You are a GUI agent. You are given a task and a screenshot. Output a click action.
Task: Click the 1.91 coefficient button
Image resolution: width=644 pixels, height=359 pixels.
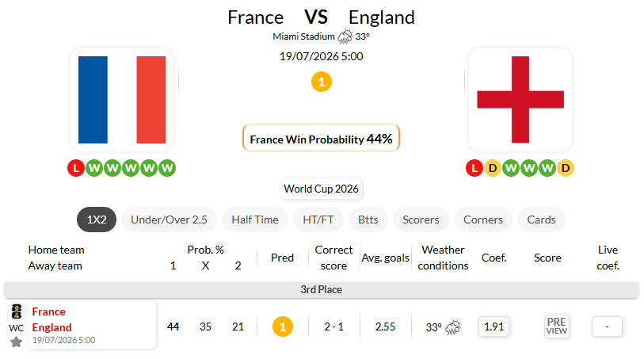493,327
